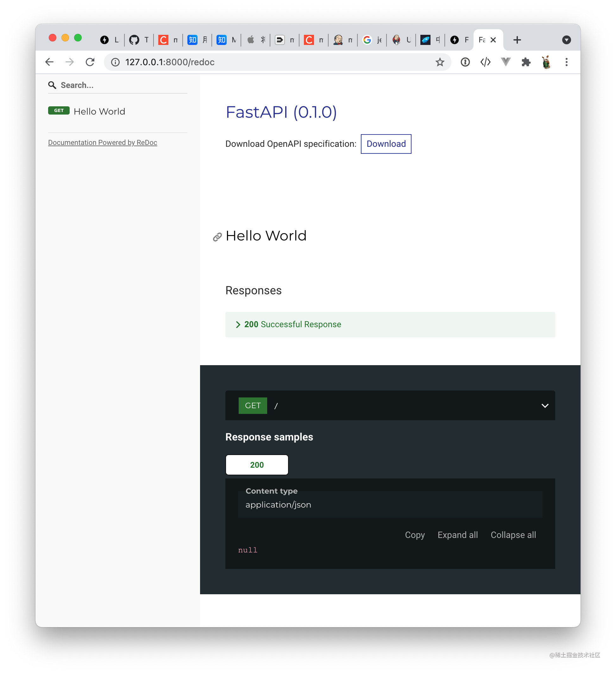Click the browser back arrow
The image size is (616, 674).
click(49, 62)
